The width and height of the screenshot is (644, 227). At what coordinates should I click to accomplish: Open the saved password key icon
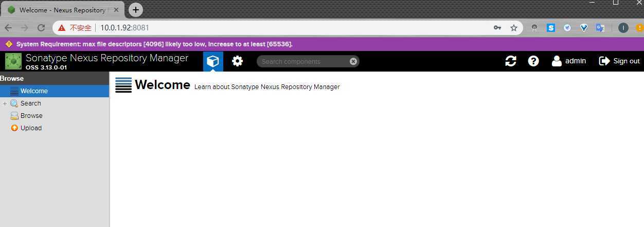point(497,28)
